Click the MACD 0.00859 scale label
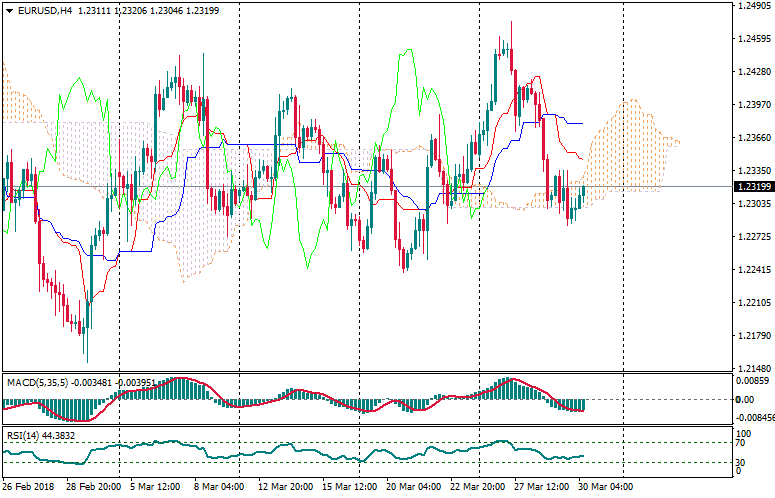 point(752,381)
